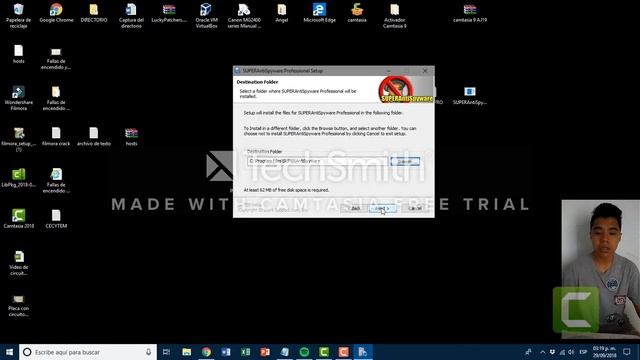Open Chrome from the taskbar
Viewport: 640px width, 360px height.
206,352
